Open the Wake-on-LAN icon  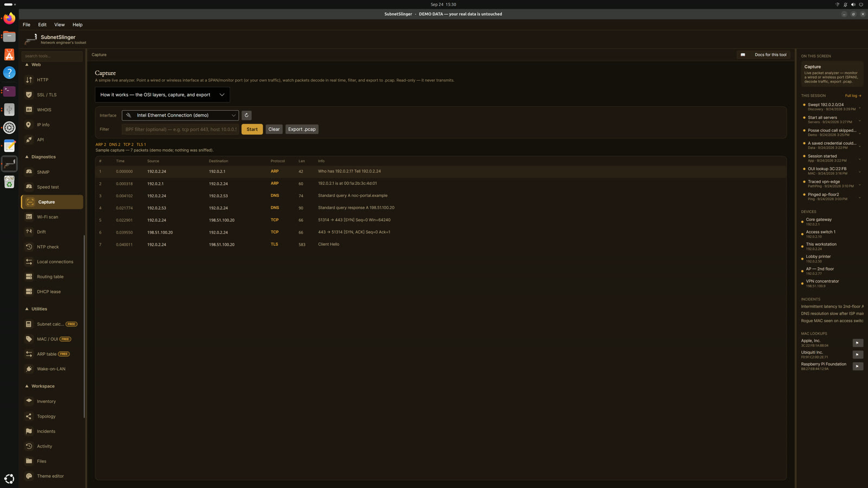[x=29, y=369]
